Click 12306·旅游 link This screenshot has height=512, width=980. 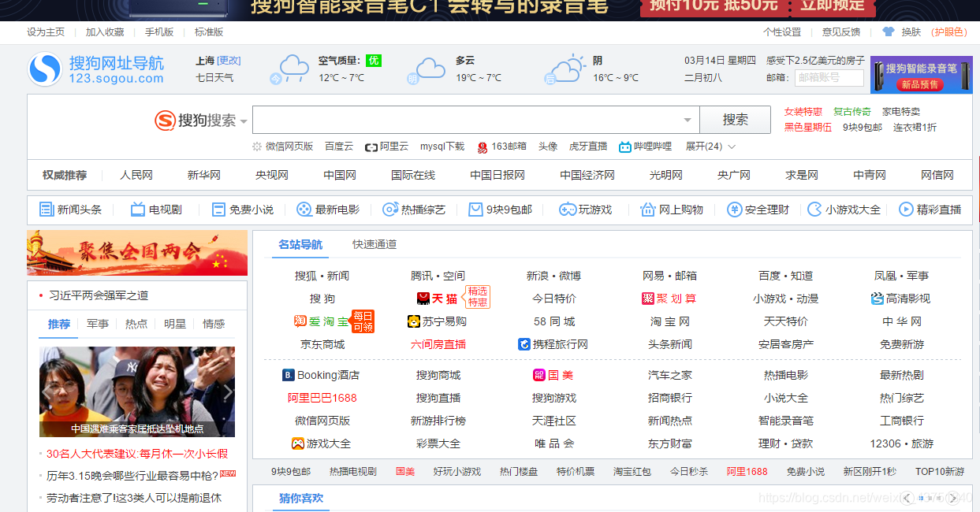click(901, 443)
